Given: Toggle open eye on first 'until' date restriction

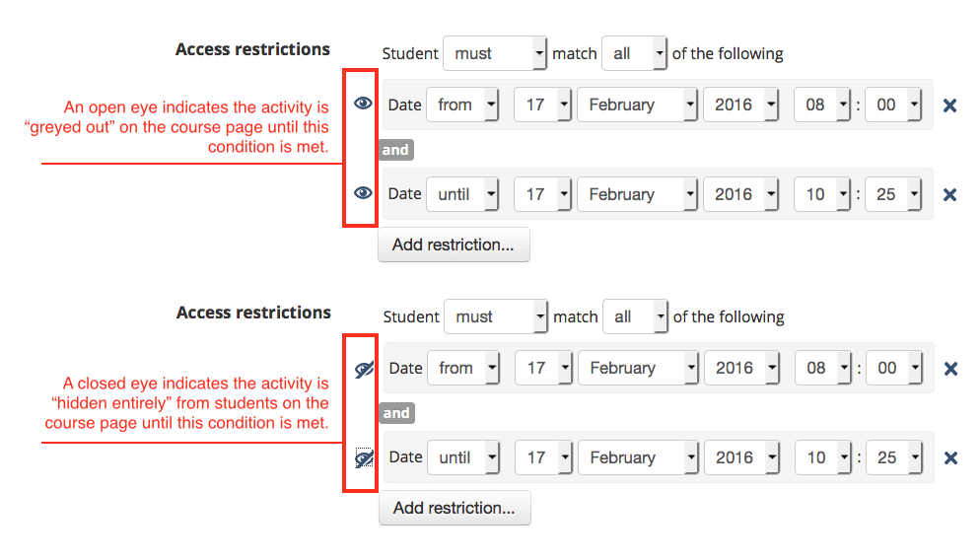Looking at the screenshot, I should pyautogui.click(x=363, y=193).
